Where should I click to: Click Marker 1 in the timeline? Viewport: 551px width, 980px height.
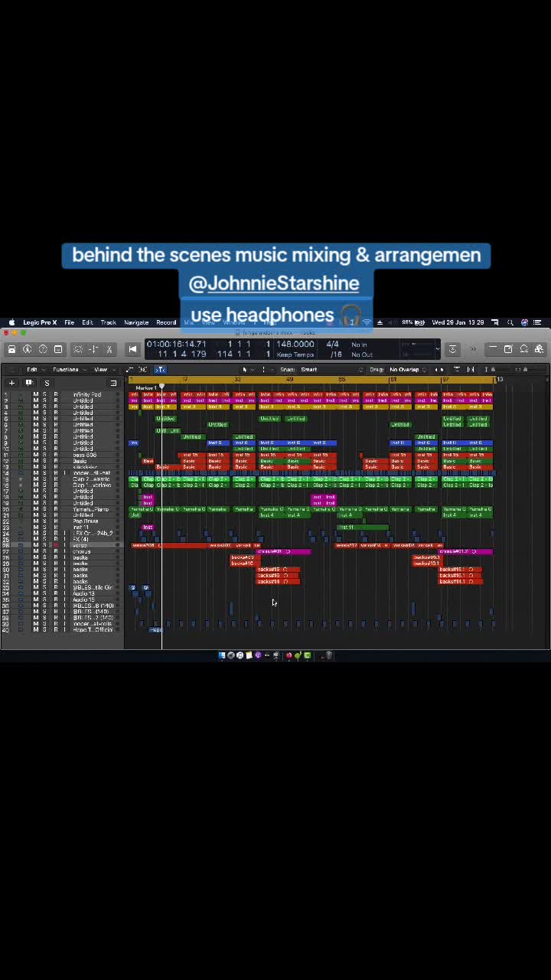click(x=145, y=388)
